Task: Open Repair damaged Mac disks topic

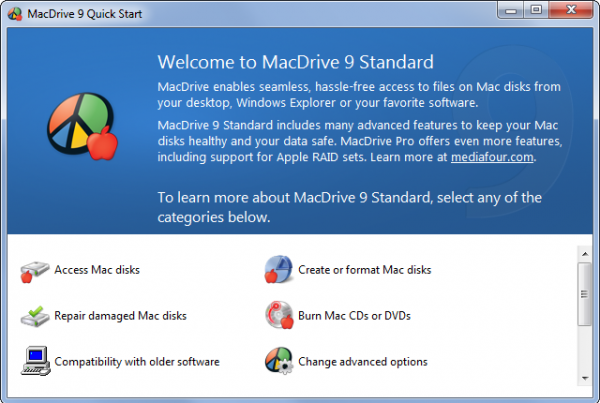Action: (120, 316)
